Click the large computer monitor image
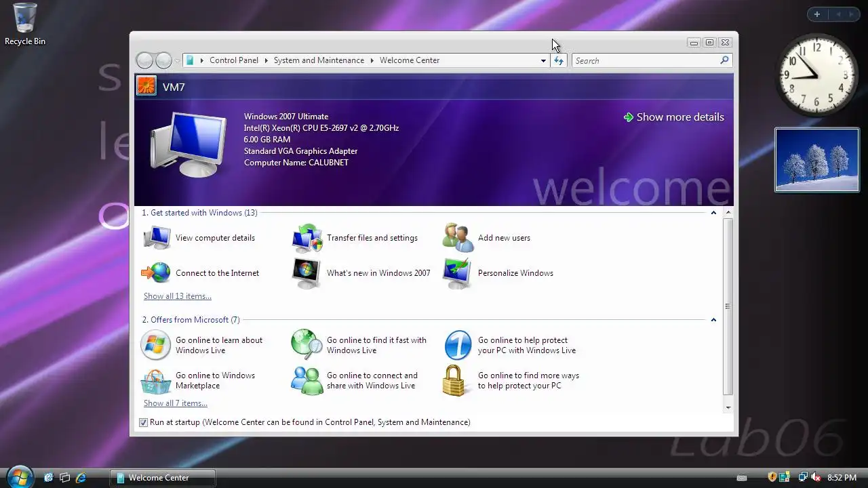Image resolution: width=868 pixels, height=488 pixels. 189,144
